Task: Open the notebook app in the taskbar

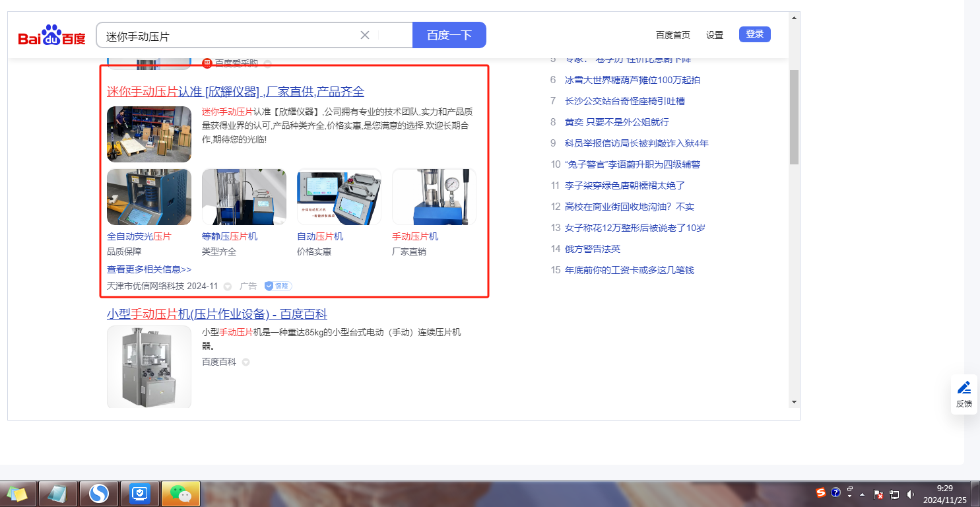Action: point(58,493)
